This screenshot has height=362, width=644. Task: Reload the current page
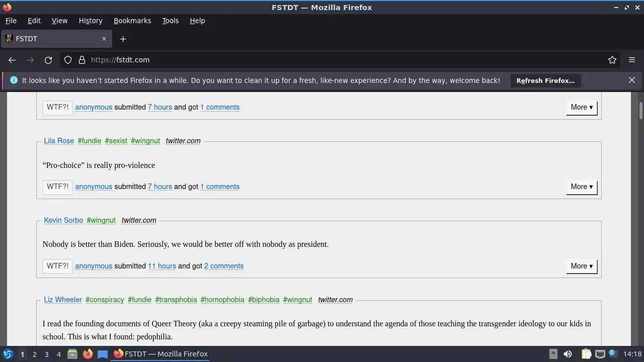[48, 60]
